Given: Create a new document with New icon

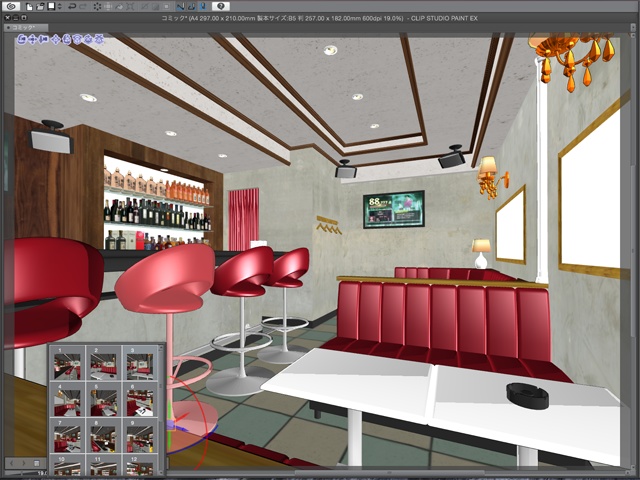Looking at the screenshot, I should click(x=29, y=7).
